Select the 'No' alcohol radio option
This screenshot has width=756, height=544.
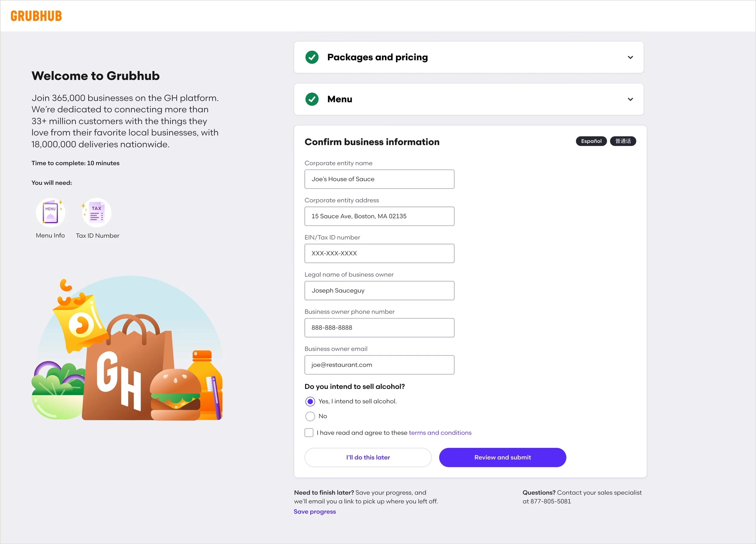tap(310, 416)
